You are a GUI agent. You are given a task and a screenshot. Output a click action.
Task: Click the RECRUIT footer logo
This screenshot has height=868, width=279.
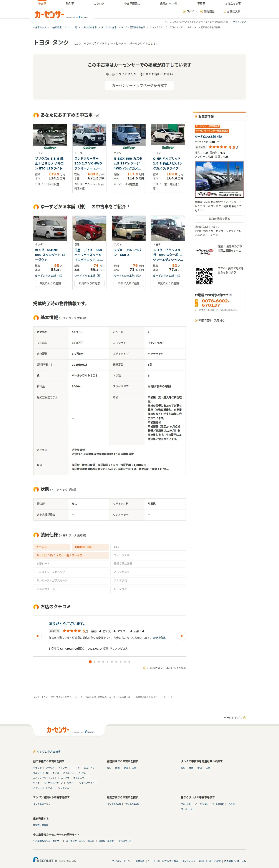pyautogui.click(x=43, y=860)
